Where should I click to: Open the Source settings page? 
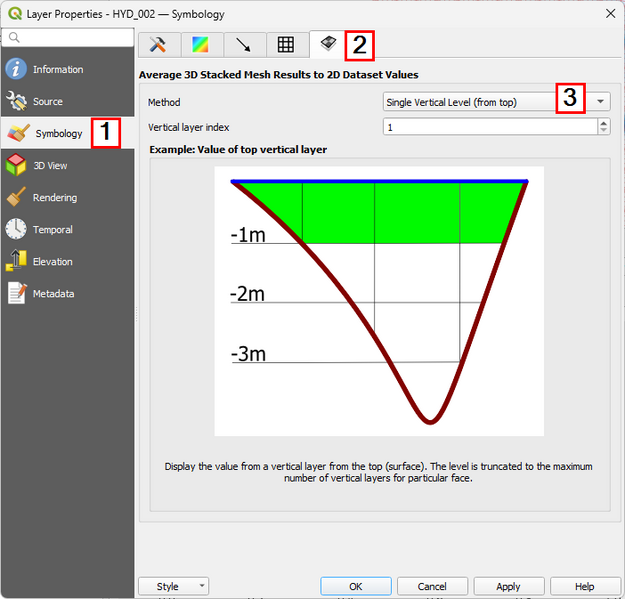coord(47,102)
